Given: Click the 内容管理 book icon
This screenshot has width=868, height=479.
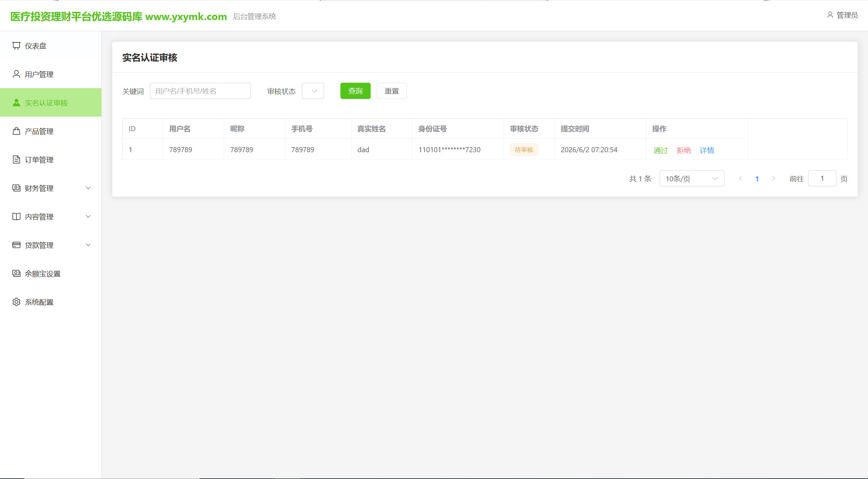Looking at the screenshot, I should pos(16,217).
